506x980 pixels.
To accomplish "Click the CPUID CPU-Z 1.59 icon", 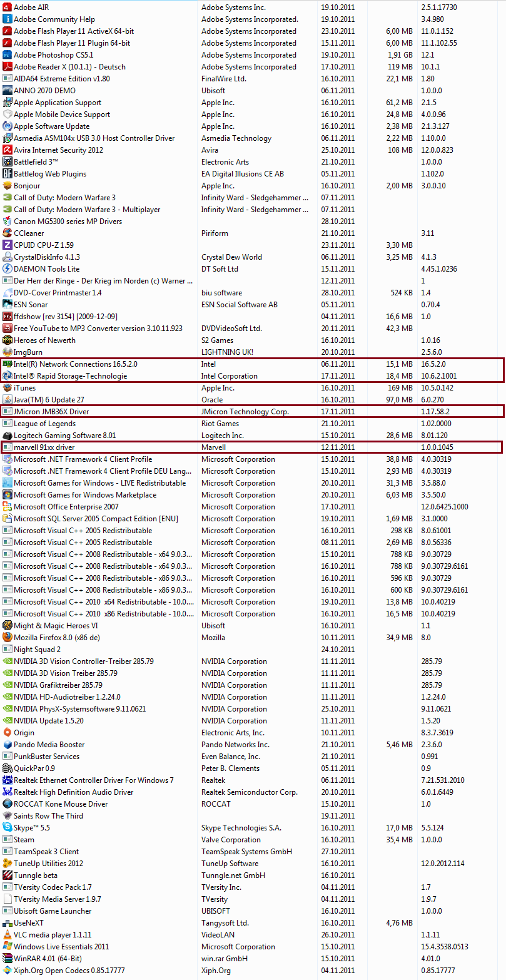I will pos(8,245).
